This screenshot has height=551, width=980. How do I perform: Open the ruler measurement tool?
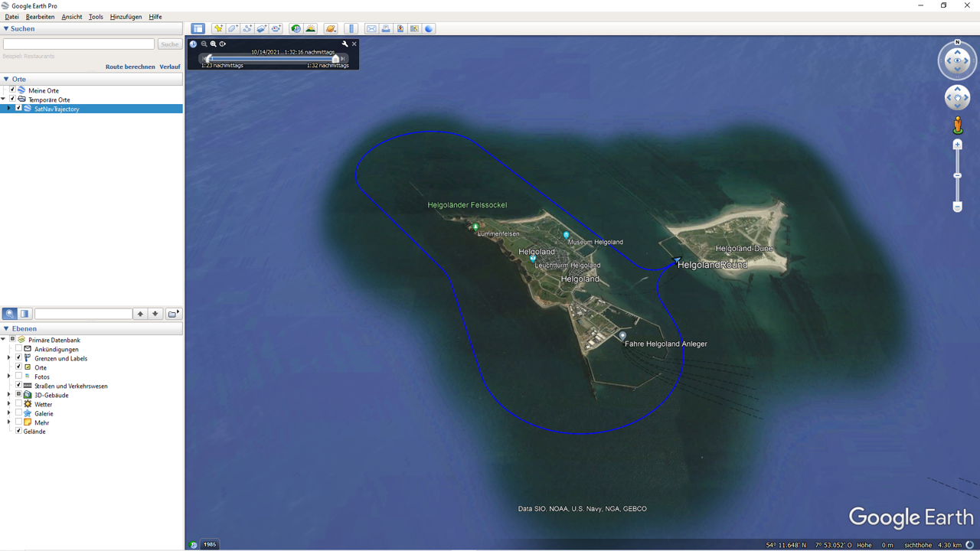[351, 29]
